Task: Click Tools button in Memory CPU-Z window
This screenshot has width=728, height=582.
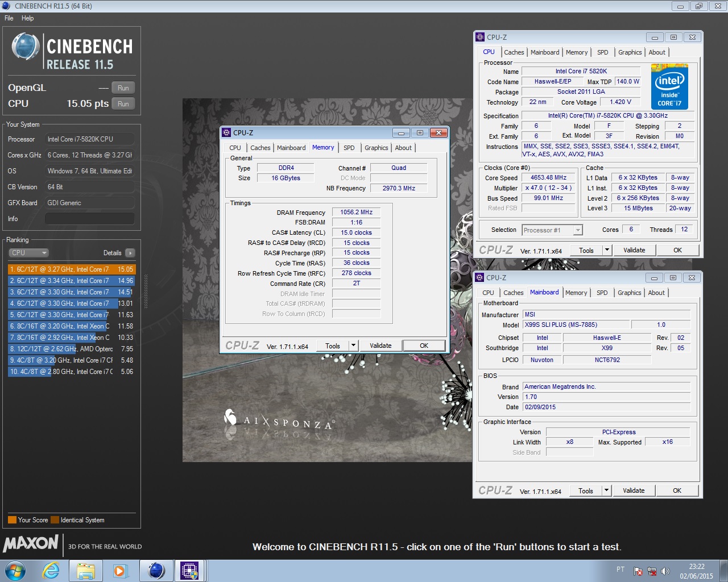Action: pyautogui.click(x=333, y=346)
